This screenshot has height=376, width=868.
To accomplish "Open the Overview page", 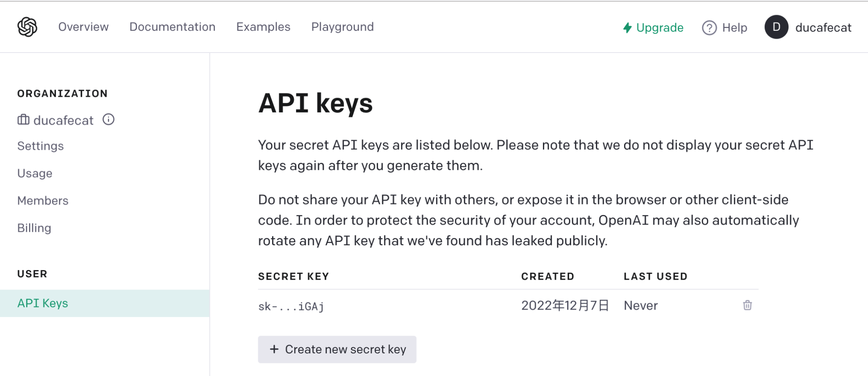I will pos(83,27).
